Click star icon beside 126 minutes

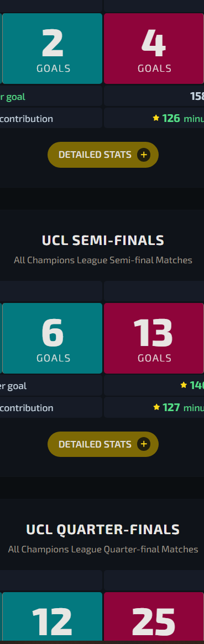(x=156, y=118)
